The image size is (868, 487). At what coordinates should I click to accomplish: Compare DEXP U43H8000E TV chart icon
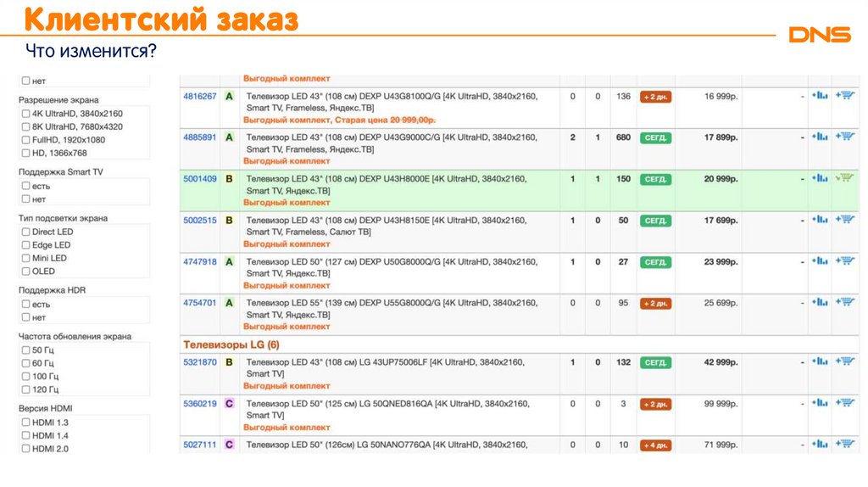[x=820, y=178]
